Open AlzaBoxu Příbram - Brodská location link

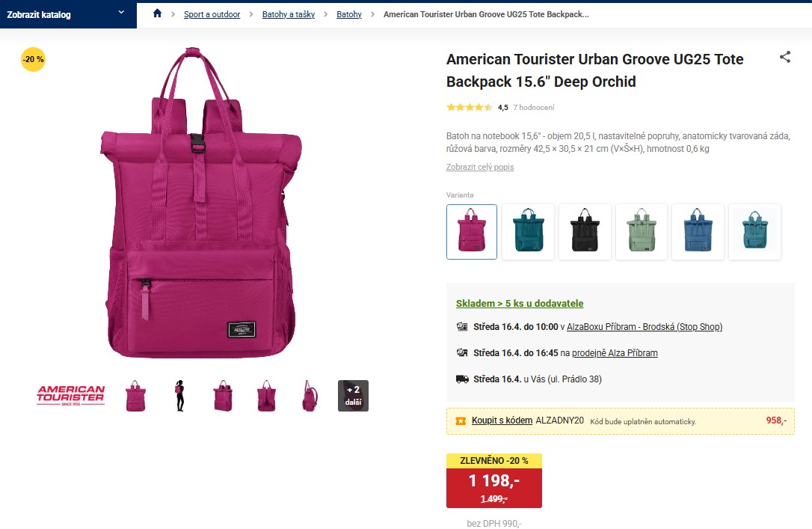click(x=645, y=327)
